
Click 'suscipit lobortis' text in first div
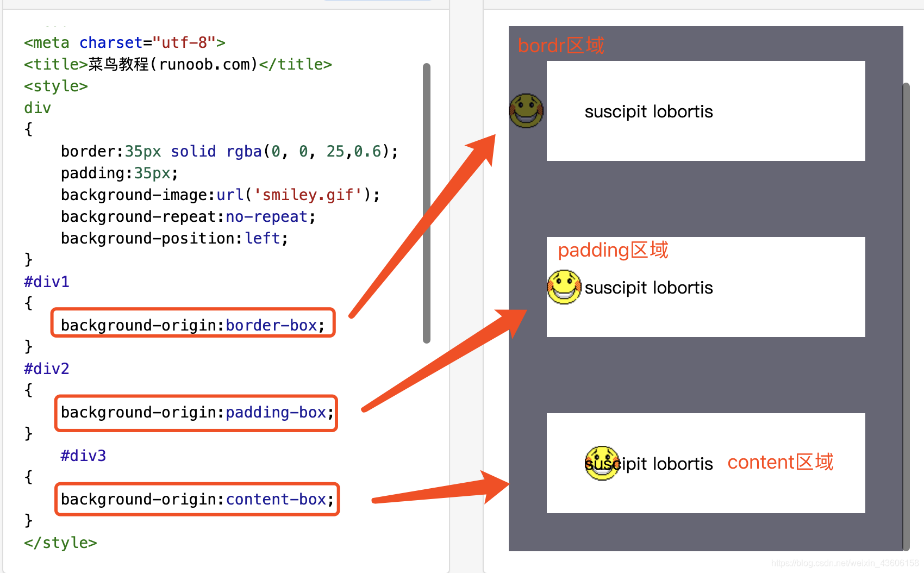[x=648, y=112]
